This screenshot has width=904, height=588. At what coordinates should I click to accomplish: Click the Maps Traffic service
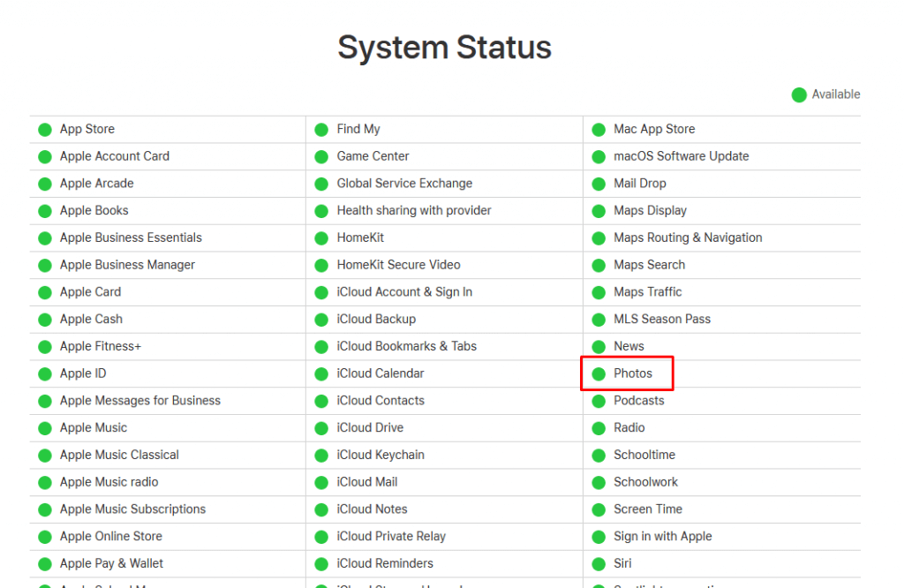pyautogui.click(x=647, y=291)
